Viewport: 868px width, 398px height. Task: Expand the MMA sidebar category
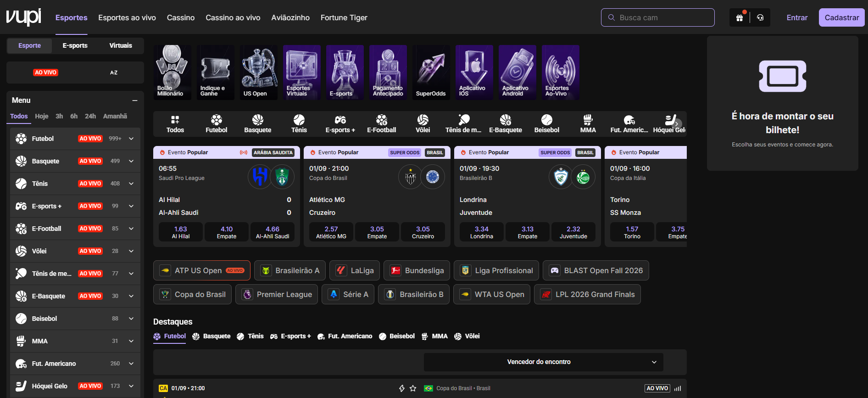coord(131,341)
